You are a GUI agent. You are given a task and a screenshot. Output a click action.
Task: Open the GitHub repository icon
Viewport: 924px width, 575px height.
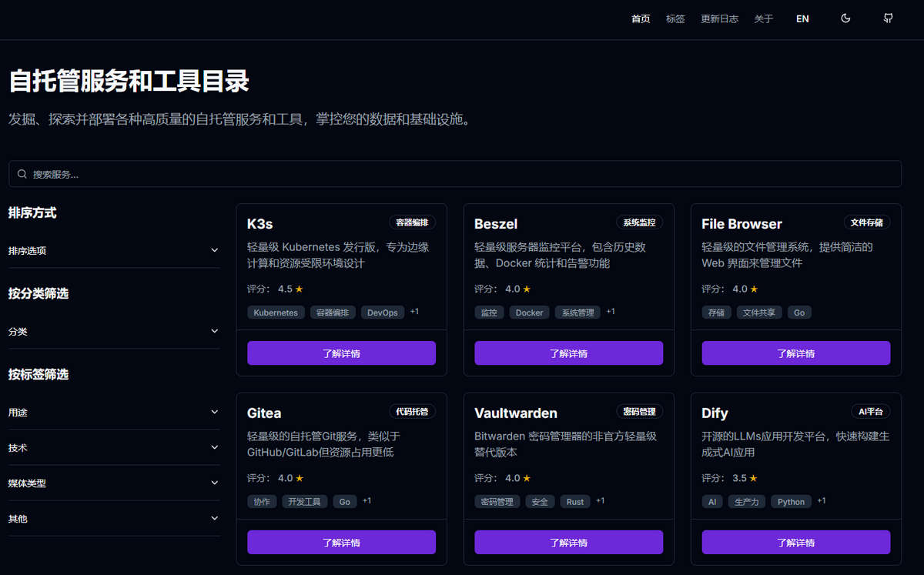coord(888,18)
